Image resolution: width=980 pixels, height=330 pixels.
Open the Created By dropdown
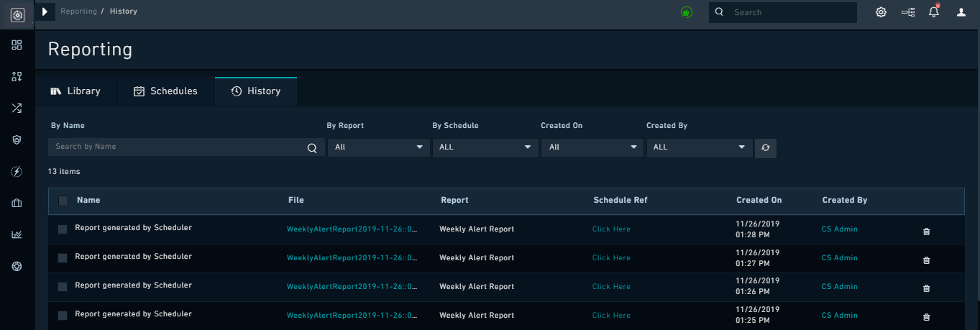click(x=700, y=147)
